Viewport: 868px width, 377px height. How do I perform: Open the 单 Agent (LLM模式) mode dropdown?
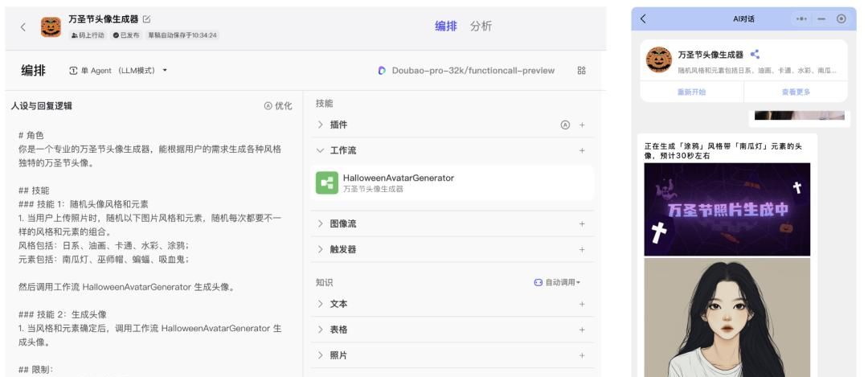[x=118, y=70]
